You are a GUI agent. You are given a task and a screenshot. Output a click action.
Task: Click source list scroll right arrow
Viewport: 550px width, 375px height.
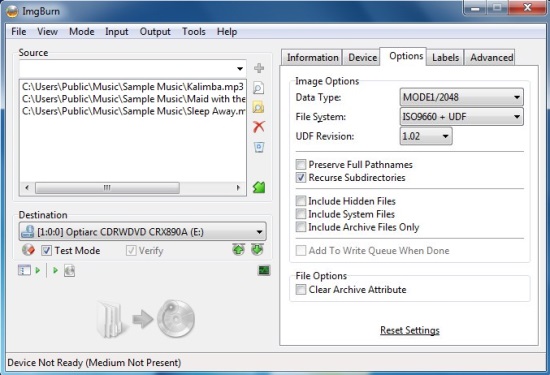[x=239, y=188]
